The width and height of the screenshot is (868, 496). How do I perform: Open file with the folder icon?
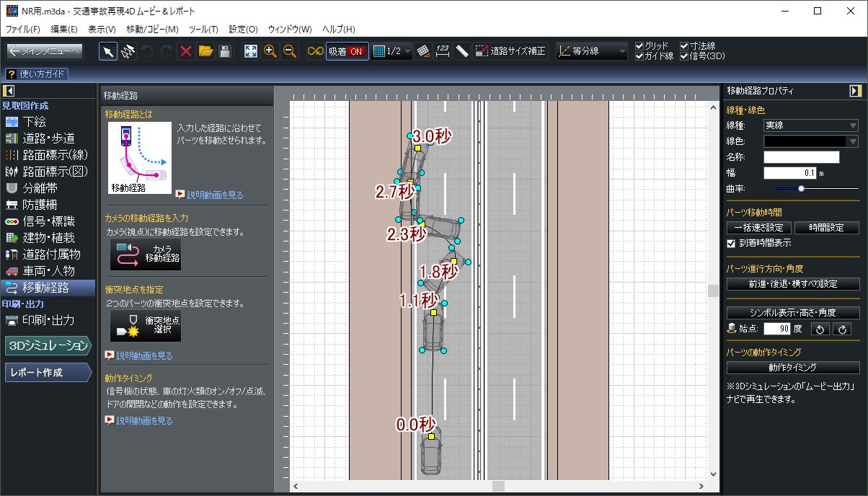pos(205,51)
